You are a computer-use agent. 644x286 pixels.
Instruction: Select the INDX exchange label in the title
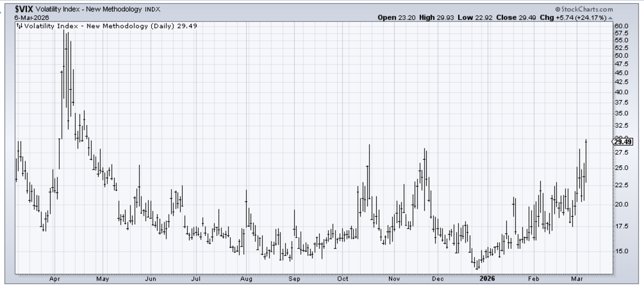click(152, 10)
